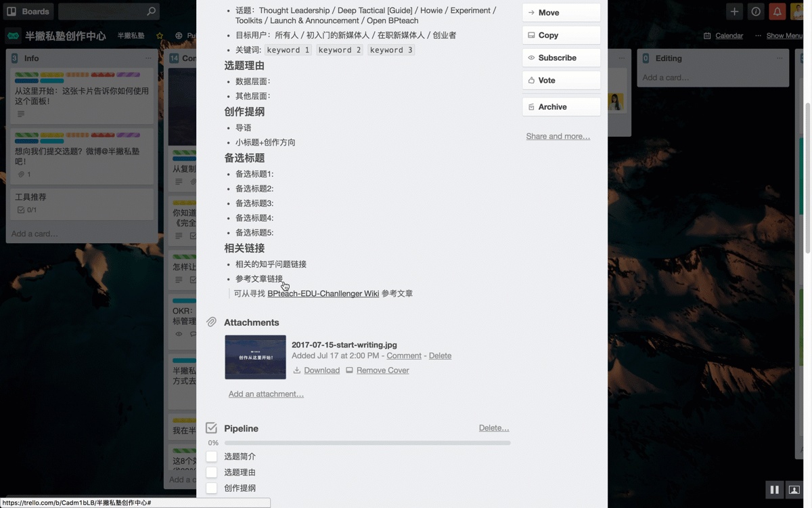Check the 选题理由 checklist item
Screen dimensions: 812x508
tap(212, 472)
